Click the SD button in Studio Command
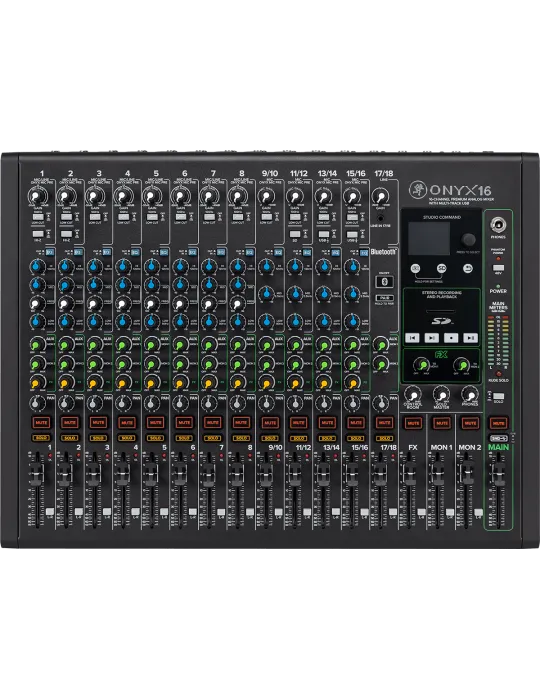 [x=441, y=268]
